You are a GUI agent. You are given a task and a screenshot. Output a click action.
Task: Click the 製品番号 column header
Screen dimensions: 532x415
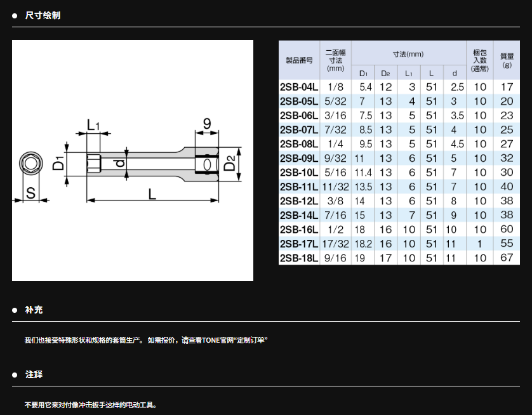[299, 60]
